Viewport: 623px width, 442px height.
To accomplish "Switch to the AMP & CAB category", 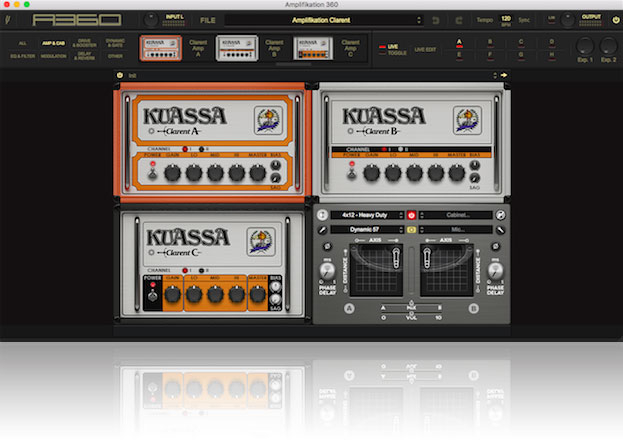I will [53, 43].
